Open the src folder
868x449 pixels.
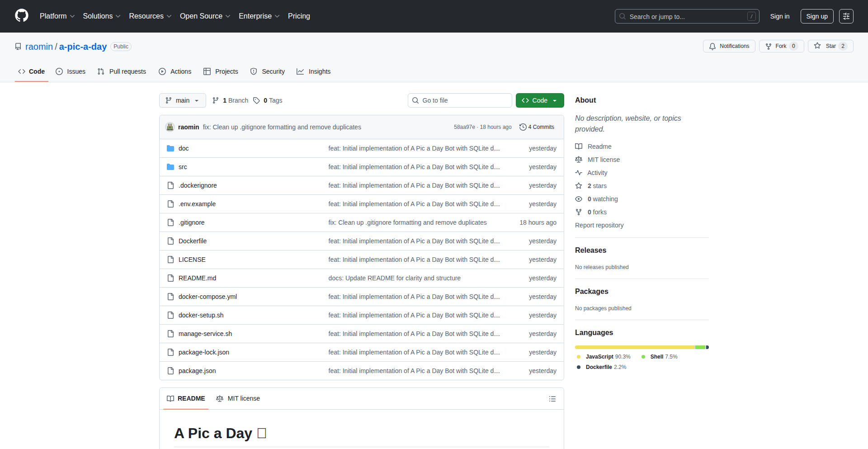tap(183, 167)
